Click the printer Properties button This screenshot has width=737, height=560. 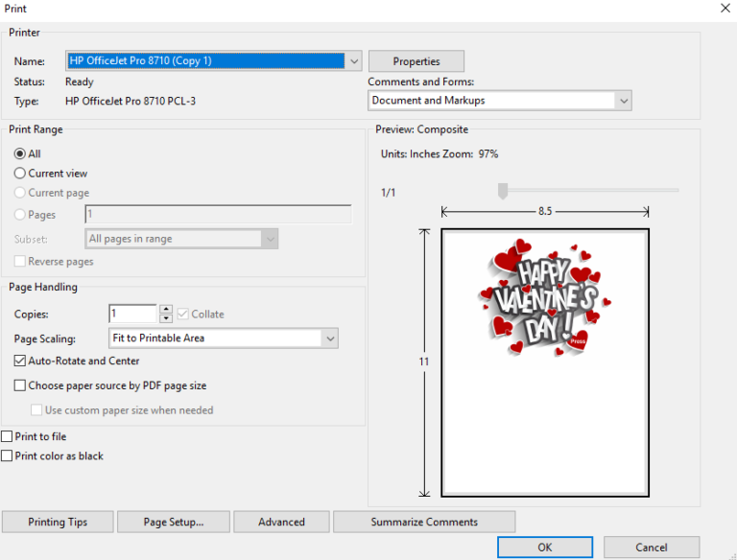click(x=416, y=61)
